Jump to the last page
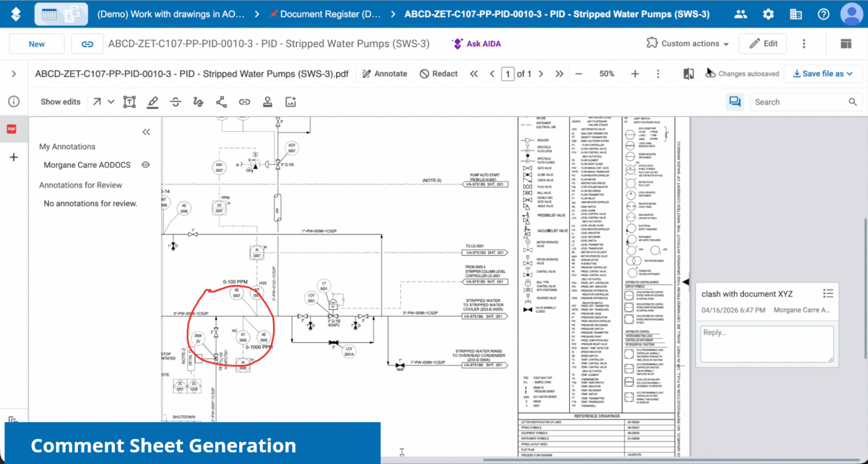The image size is (868, 464). [559, 74]
